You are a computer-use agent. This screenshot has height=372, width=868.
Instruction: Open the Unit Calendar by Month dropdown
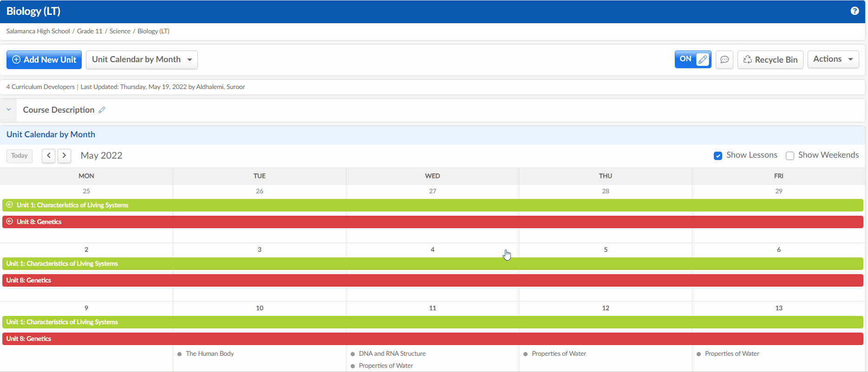[142, 60]
